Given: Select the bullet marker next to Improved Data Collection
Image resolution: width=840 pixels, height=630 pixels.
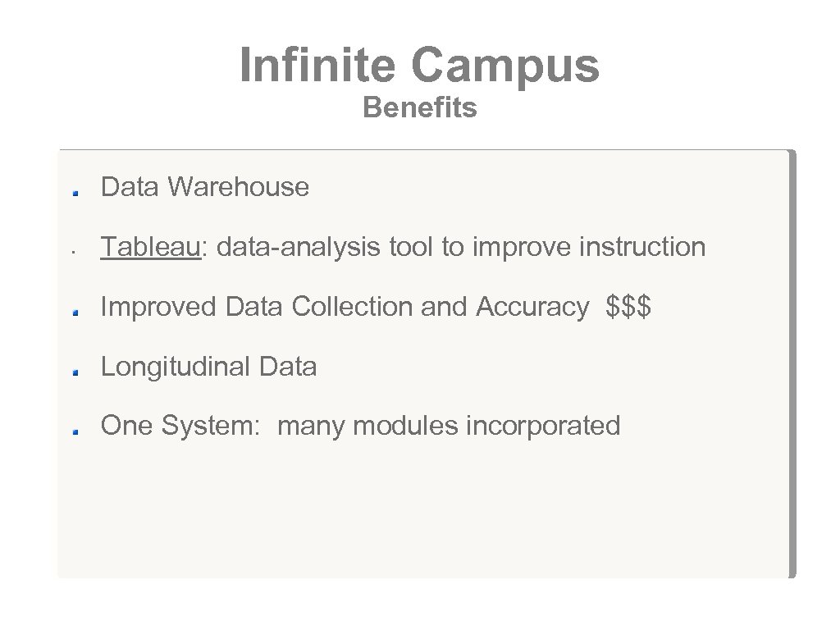Looking at the screenshot, I should (74, 312).
